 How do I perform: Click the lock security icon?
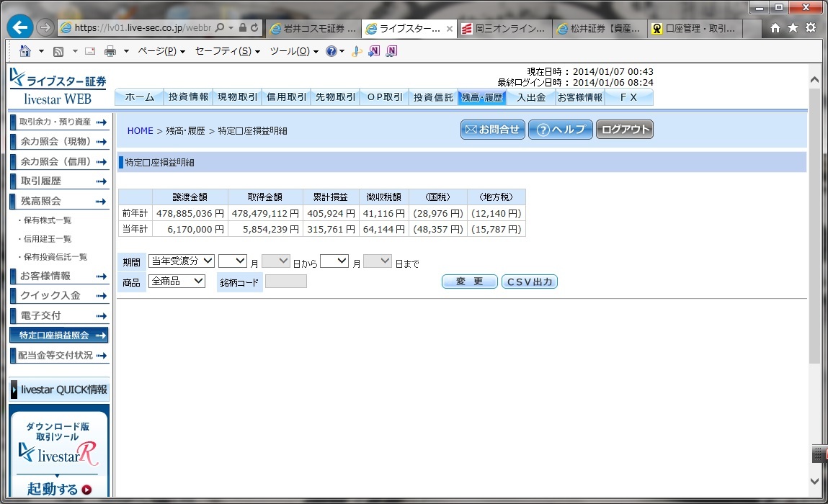(x=242, y=27)
